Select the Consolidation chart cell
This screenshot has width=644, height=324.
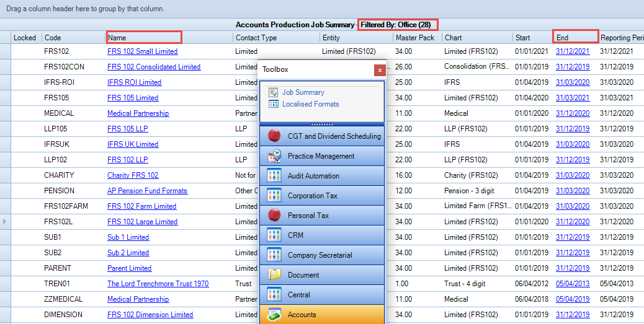[476, 67]
